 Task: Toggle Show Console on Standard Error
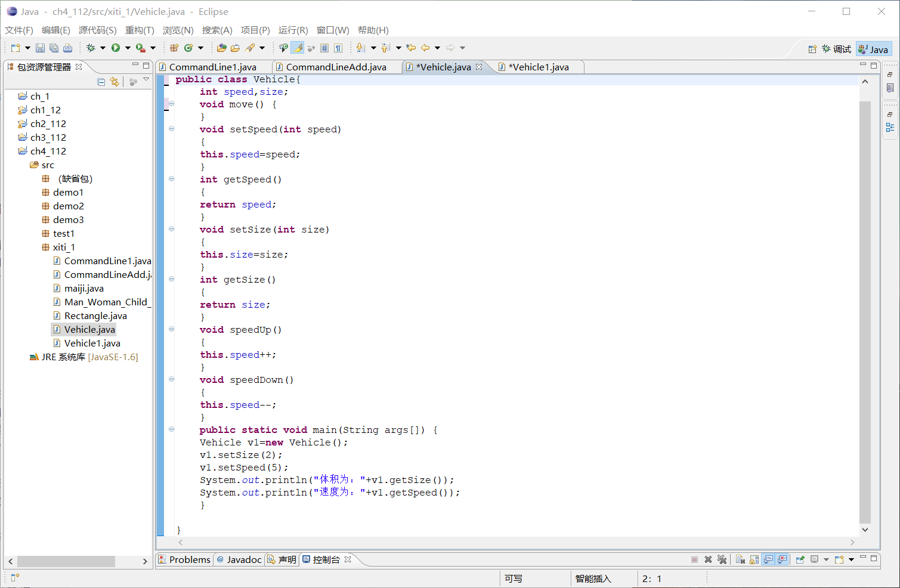(782, 559)
